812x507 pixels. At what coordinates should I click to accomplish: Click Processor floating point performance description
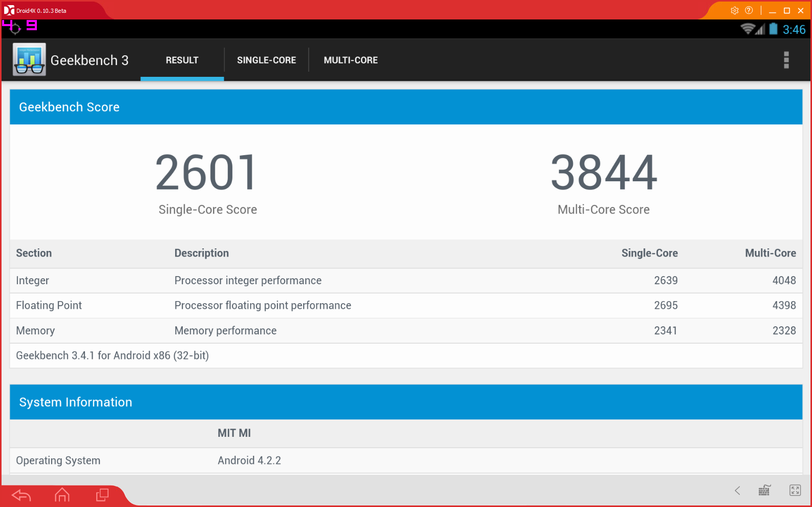coord(263,305)
